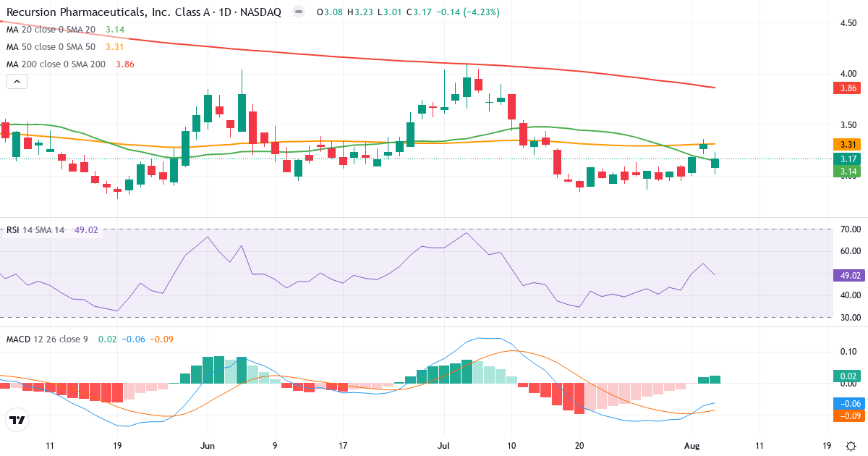Collapse the indicator legend with the chevron
Viewport: 868px width, 456px height.
tap(17, 82)
